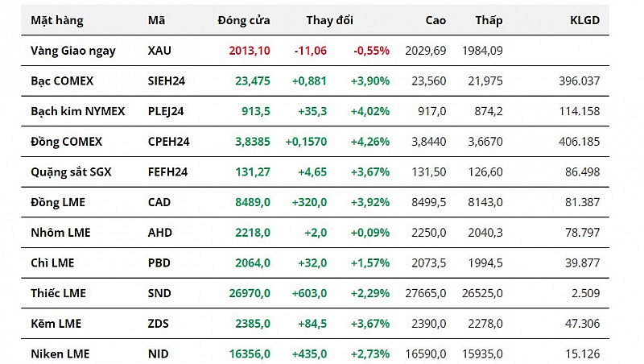The image size is (644, 364).
Task: Click the Thiếc LME commodity name
Action: (59, 293)
